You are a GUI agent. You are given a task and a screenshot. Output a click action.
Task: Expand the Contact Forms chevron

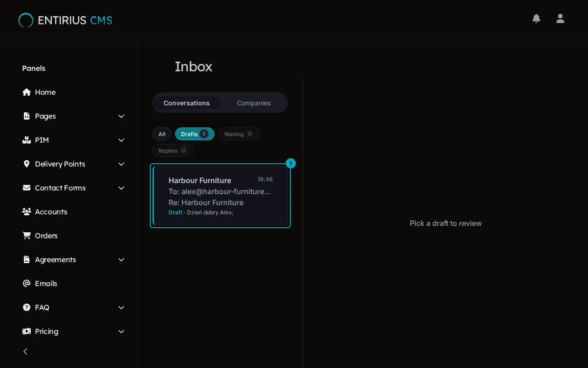[121, 188]
